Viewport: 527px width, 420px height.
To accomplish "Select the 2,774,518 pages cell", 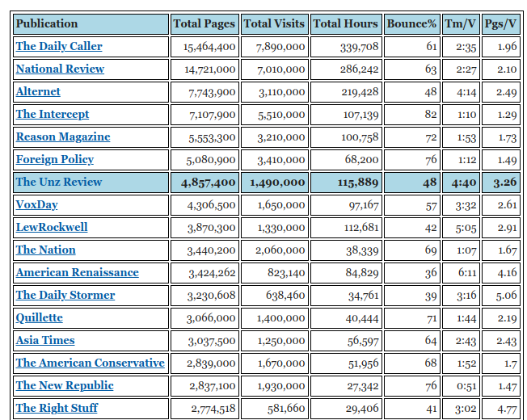I will 204,408.
